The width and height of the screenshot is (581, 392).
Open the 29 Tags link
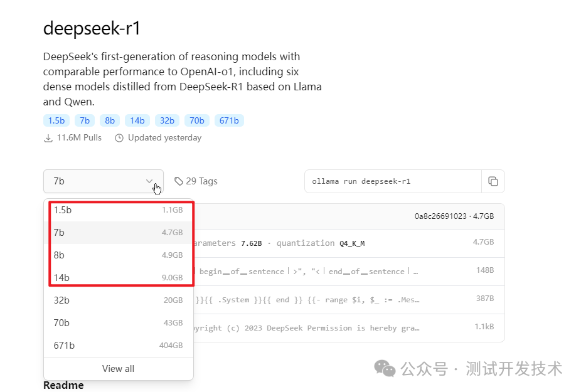tap(201, 181)
